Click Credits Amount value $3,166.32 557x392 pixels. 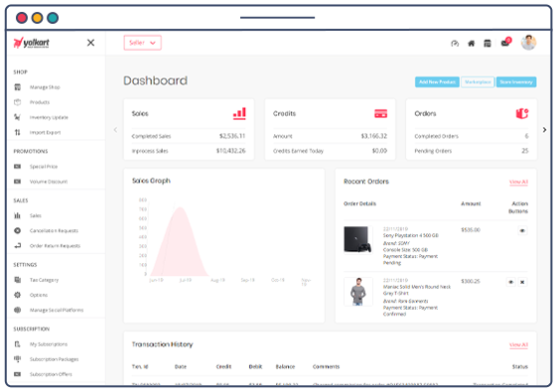pyautogui.click(x=374, y=136)
